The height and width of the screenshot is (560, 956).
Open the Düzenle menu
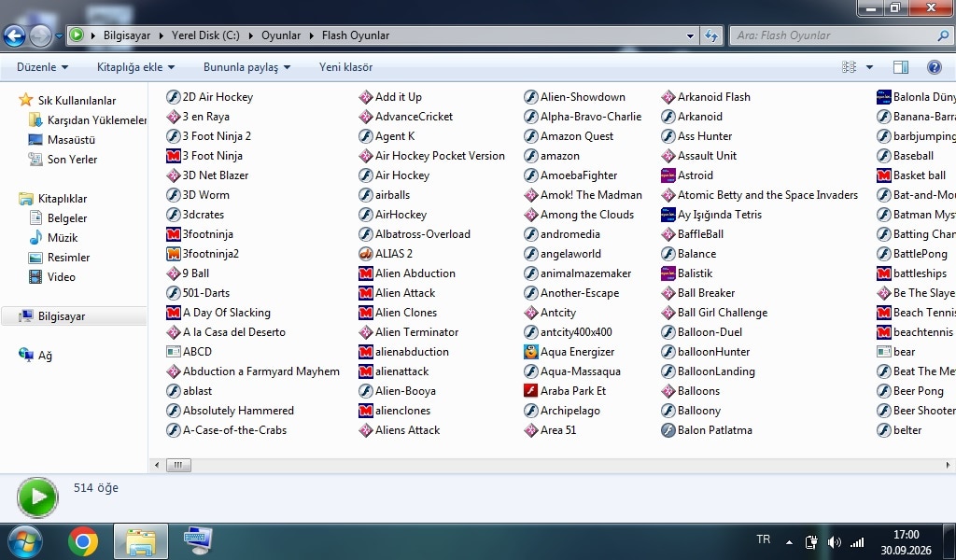[x=42, y=67]
